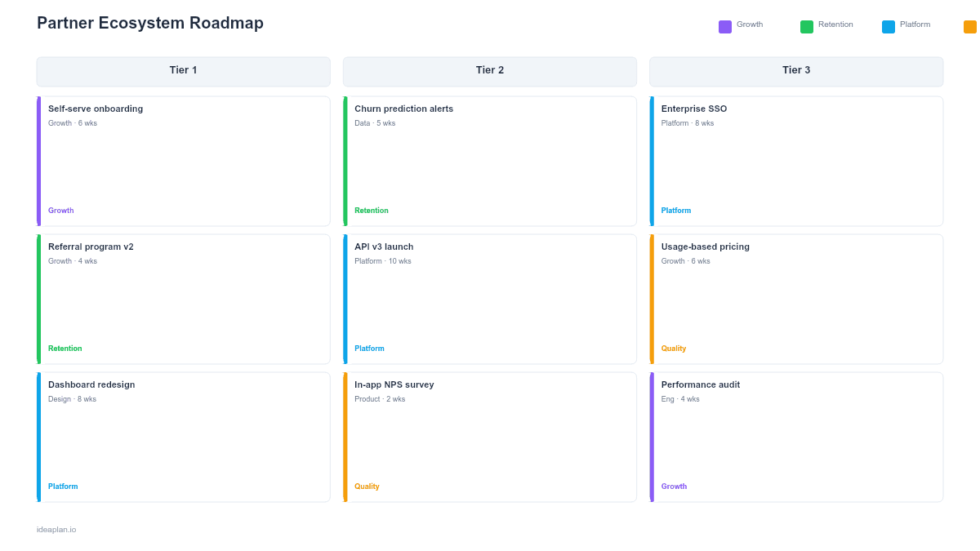Click the ideaplan.io footer link
Screen dimensions: 980x551
(x=55, y=529)
